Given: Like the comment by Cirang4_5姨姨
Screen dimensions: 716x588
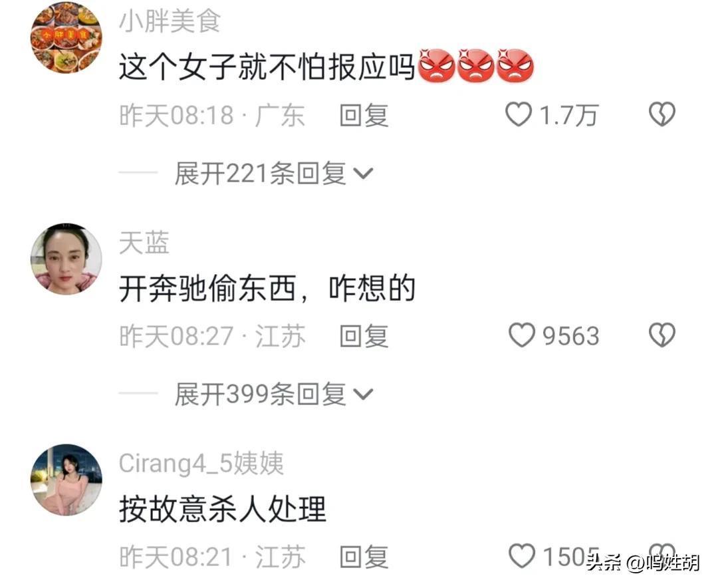Looking at the screenshot, I should point(521,556).
